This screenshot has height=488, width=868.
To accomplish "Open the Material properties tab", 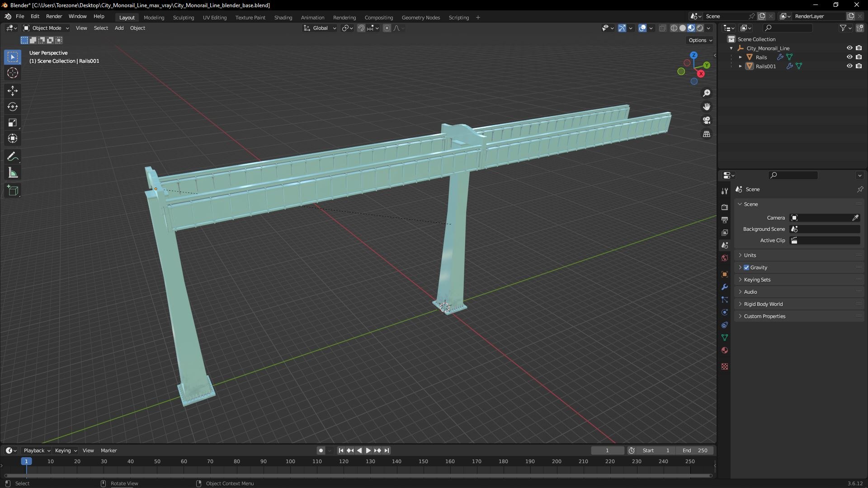I will tap(725, 350).
